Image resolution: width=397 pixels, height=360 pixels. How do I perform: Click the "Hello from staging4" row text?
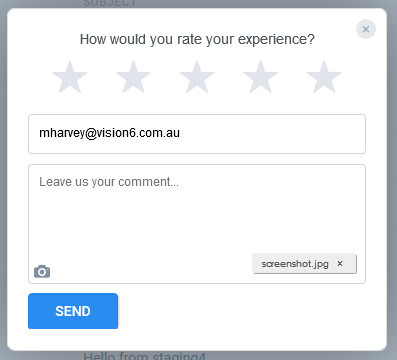144,356
